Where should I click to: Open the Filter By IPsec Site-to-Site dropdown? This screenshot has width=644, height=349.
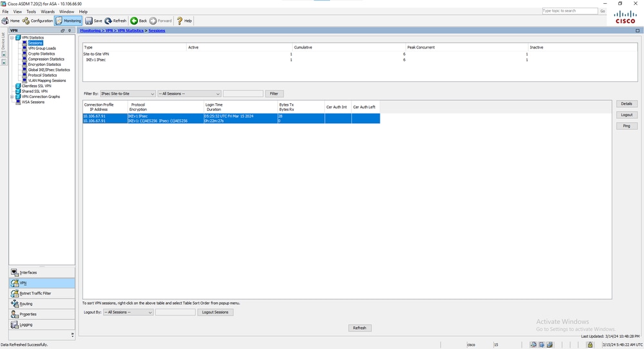(x=128, y=94)
